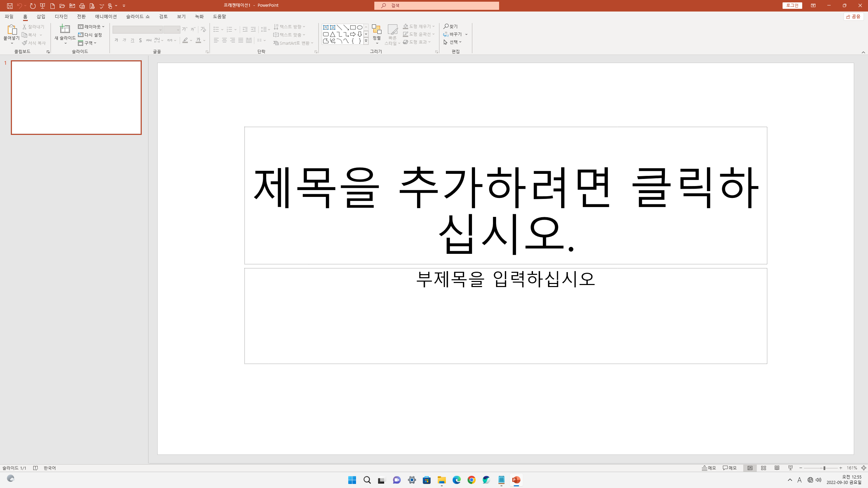Click the Open folder icon in quick access toolbar
The width and height of the screenshot is (868, 488).
[x=62, y=6]
